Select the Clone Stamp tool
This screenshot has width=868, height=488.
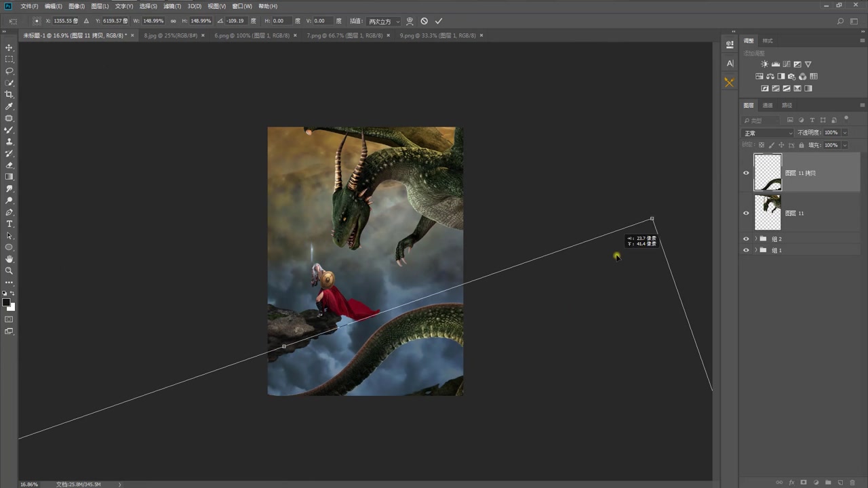(x=9, y=142)
